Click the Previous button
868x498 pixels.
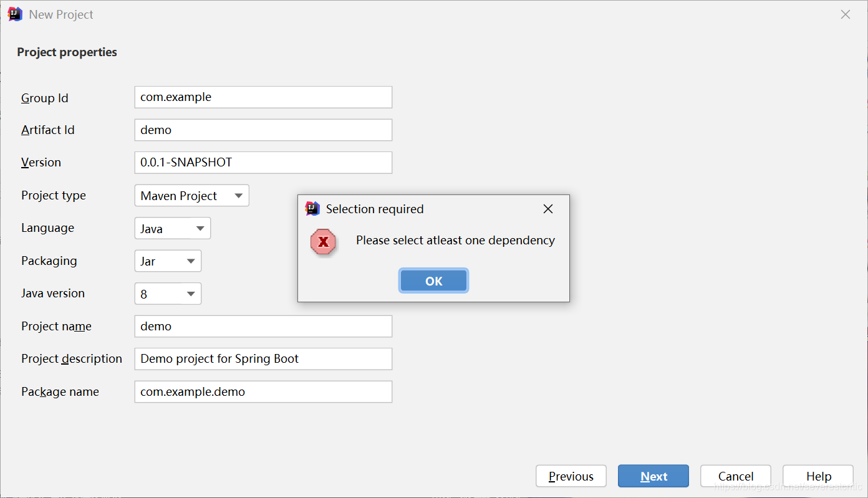[571, 476]
